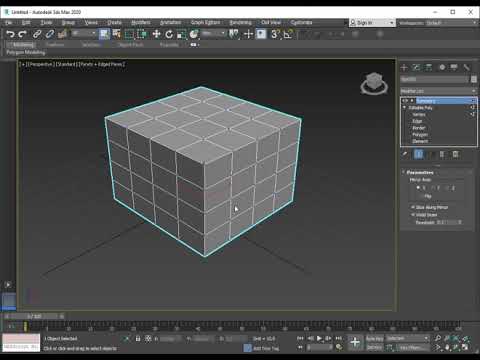
Task: Open the Display command panel tab
Action: tap(454, 68)
